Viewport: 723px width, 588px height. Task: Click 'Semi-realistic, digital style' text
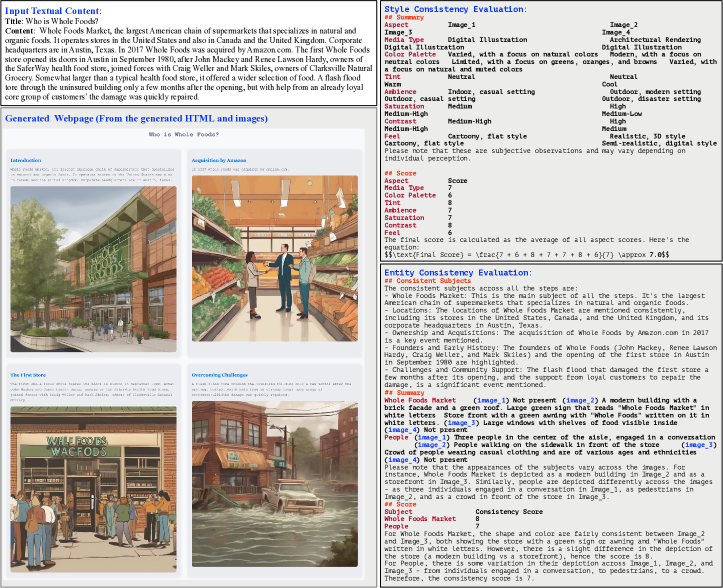pos(659,143)
